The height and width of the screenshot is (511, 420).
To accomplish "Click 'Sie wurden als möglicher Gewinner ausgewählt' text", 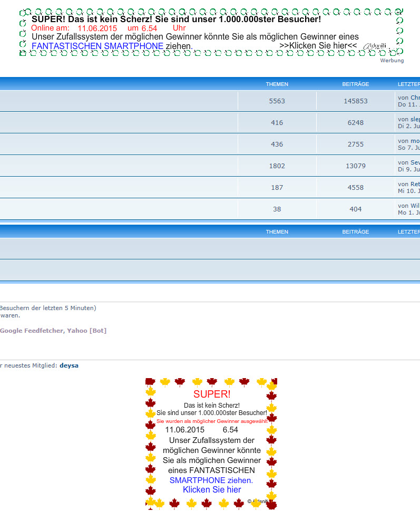I will [212, 421].
